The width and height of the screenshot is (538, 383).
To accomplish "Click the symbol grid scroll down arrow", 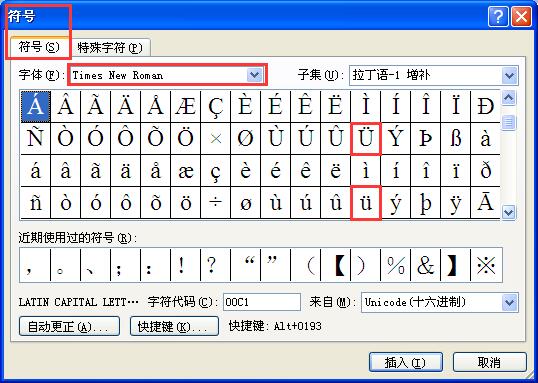I will click(x=508, y=212).
